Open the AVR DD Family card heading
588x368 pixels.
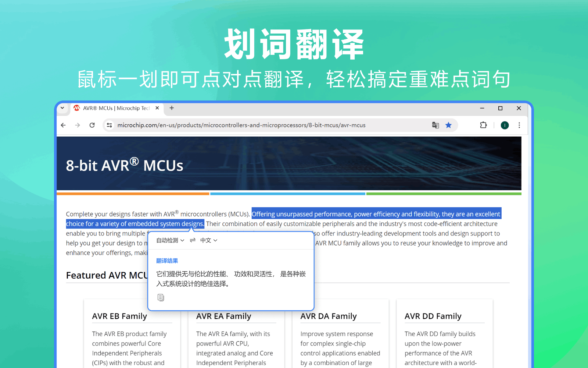tap(433, 316)
